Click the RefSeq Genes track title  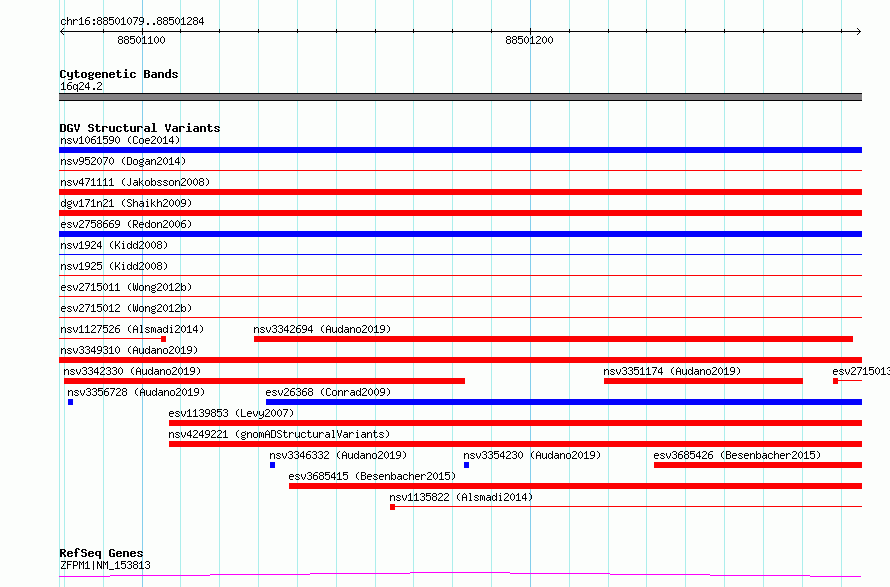tap(101, 553)
